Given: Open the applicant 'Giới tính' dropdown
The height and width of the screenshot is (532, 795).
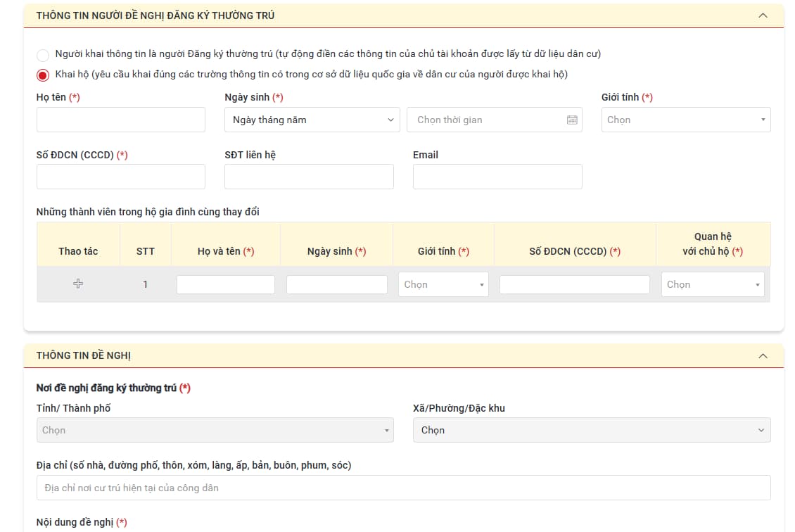Looking at the screenshot, I should [x=686, y=120].
